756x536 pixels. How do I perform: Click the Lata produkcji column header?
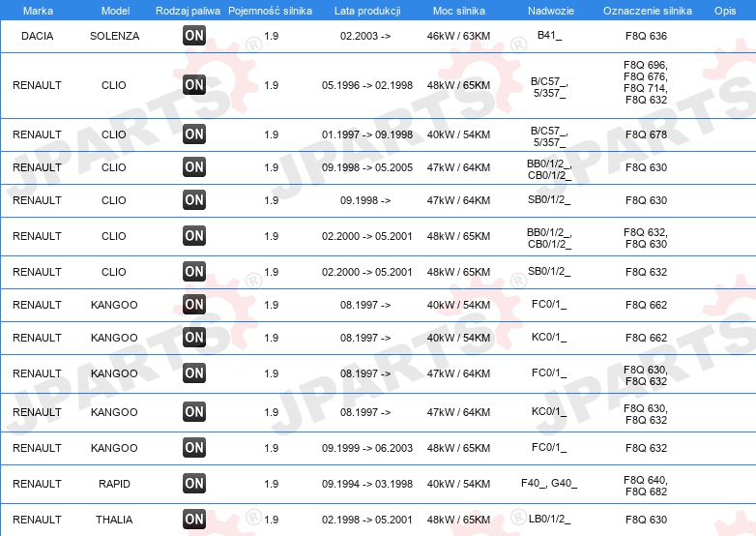(367, 11)
